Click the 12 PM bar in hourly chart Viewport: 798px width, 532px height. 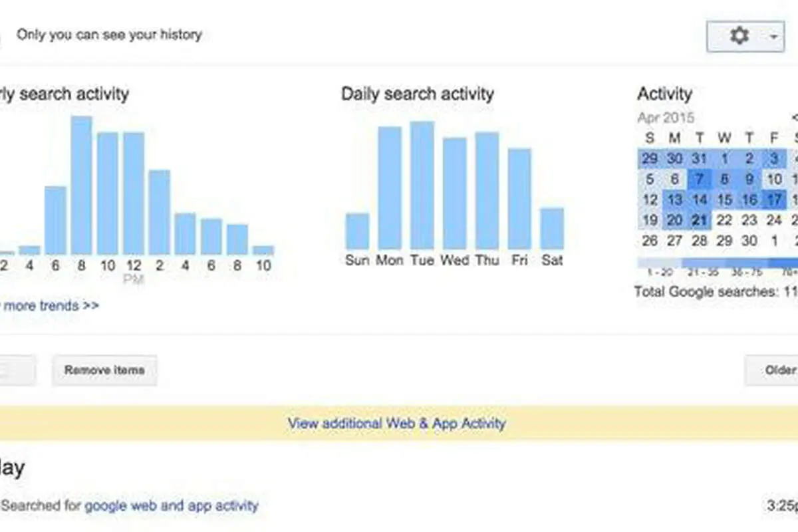click(x=134, y=194)
